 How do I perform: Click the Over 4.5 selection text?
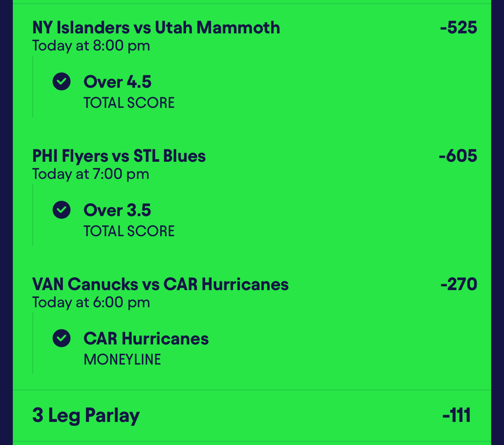click(x=118, y=82)
